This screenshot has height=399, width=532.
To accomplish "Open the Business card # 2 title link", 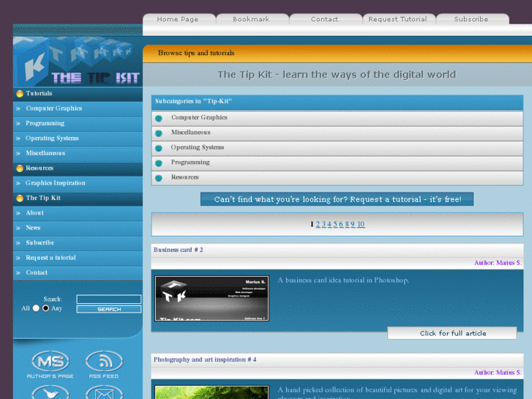I will coord(179,250).
